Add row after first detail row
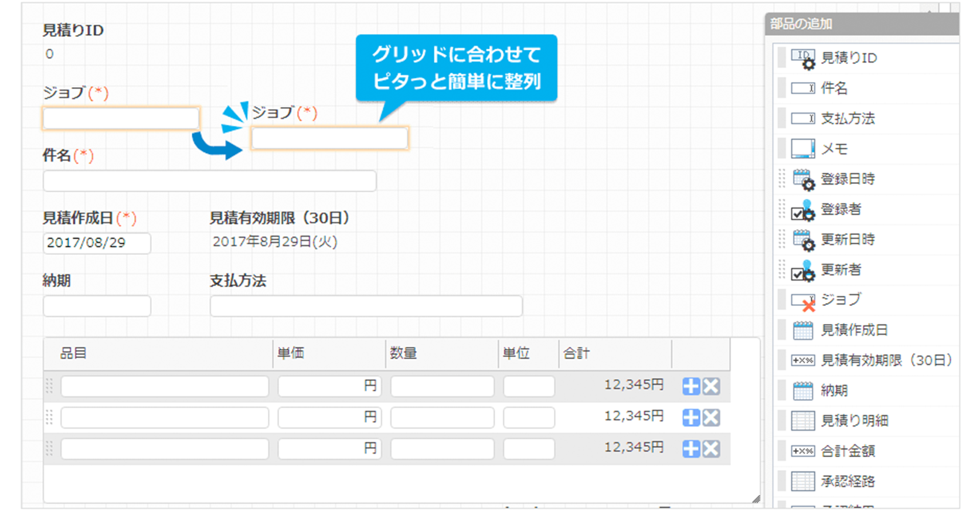 click(x=691, y=386)
